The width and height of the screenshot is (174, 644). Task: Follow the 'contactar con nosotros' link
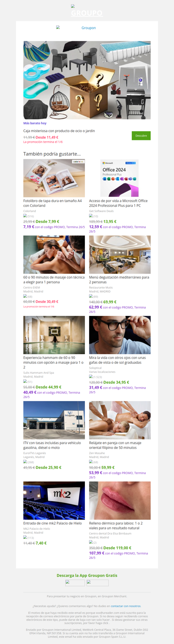coord(126,606)
